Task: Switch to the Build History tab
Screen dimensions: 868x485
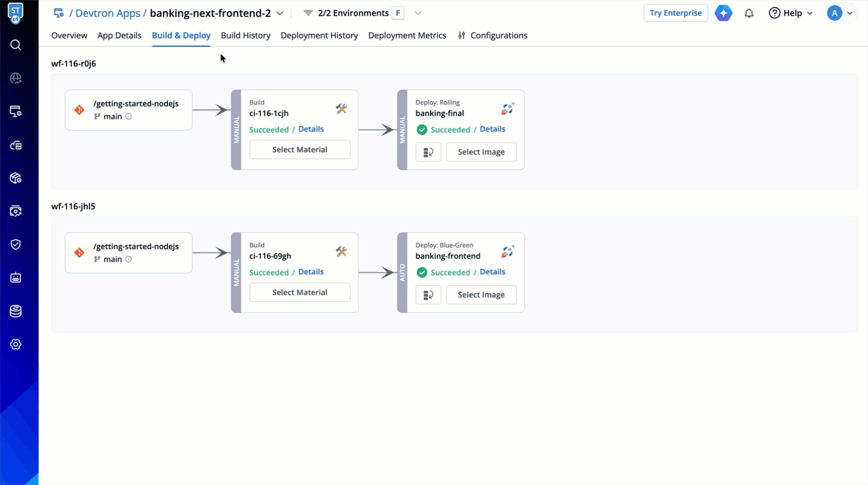Action: 245,35
